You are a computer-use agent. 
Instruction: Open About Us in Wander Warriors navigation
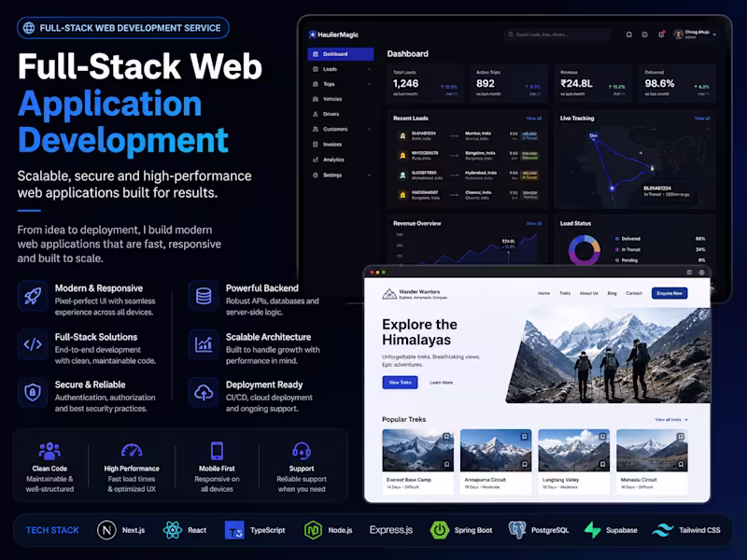click(589, 293)
